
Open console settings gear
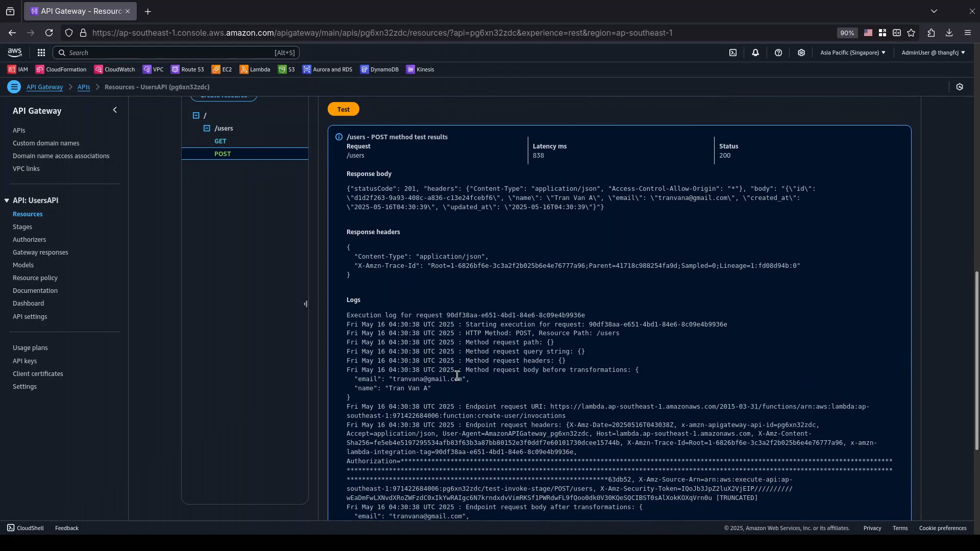click(801, 53)
